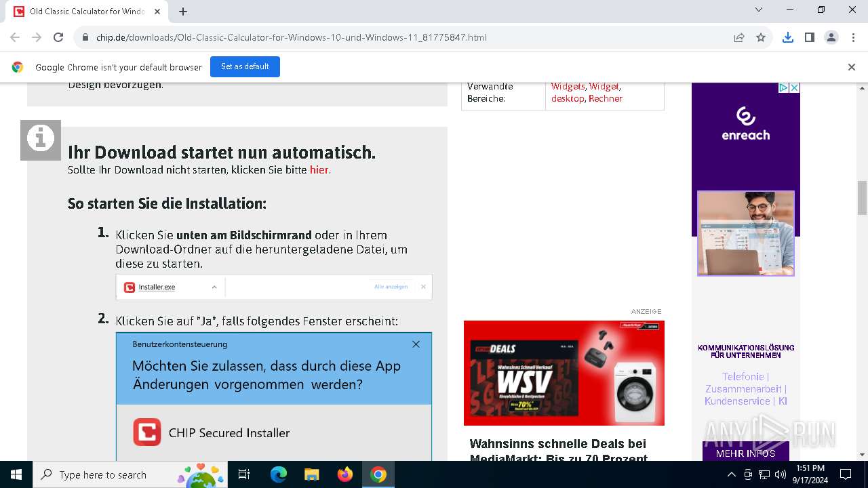The height and width of the screenshot is (488, 868).
Task: Show hidden system tray icons
Action: coord(731,474)
